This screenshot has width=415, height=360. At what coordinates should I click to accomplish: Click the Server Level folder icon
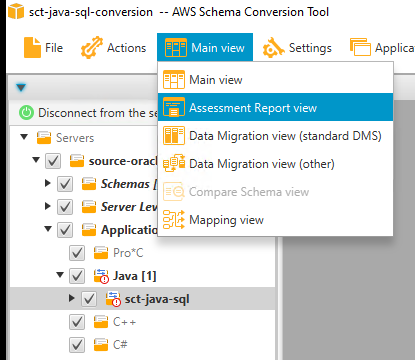pos(89,206)
